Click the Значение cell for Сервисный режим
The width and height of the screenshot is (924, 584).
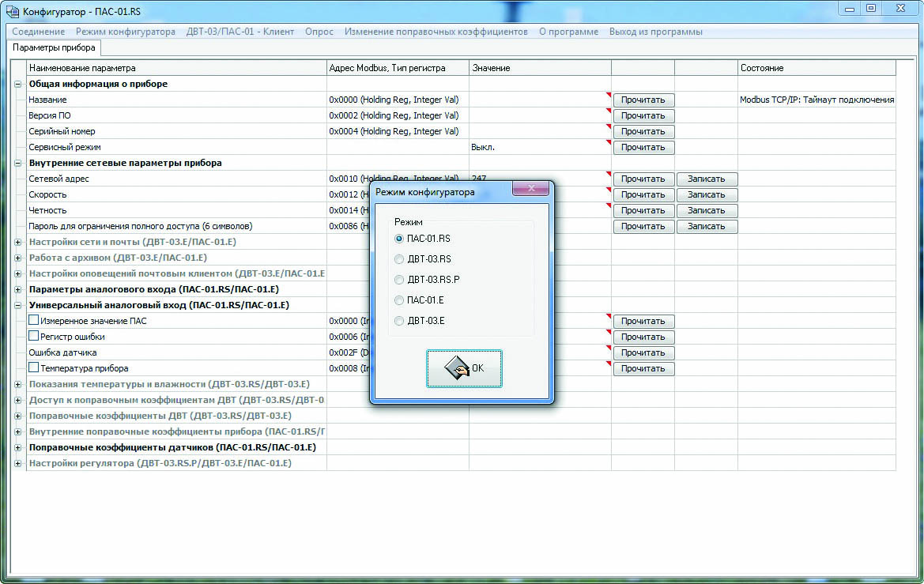(539, 147)
